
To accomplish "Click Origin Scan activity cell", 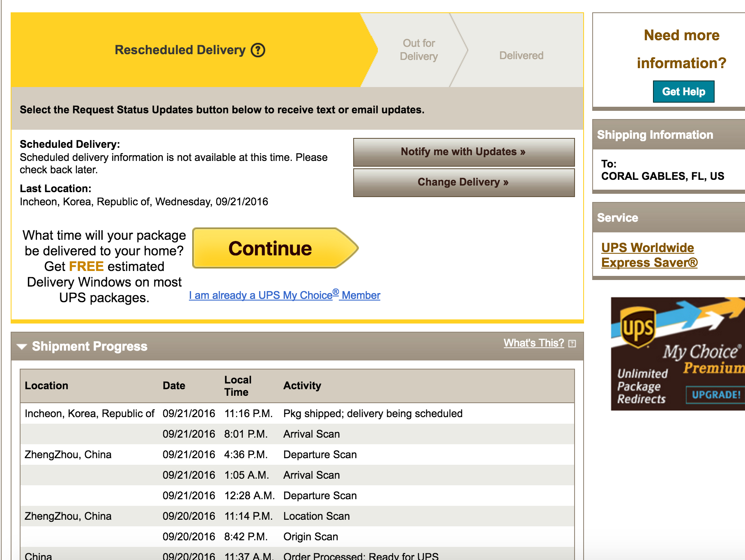I will [x=310, y=537].
